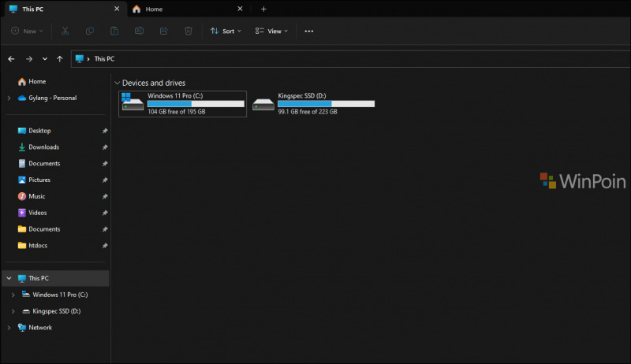Image resolution: width=631 pixels, height=364 pixels.
Task: Click pin icon next to htdocs
Action: pyautogui.click(x=105, y=246)
